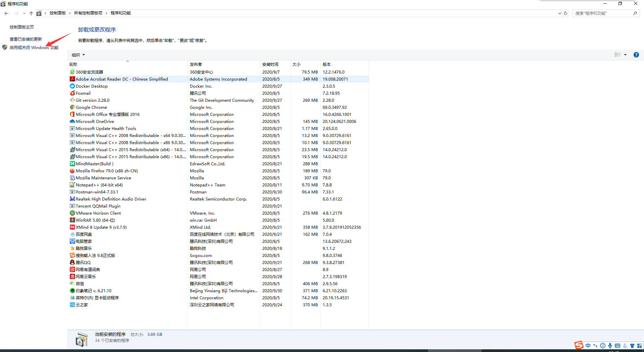644x352 pixels.
Task: Sort by 发布者 column header
Action: pyautogui.click(x=224, y=64)
